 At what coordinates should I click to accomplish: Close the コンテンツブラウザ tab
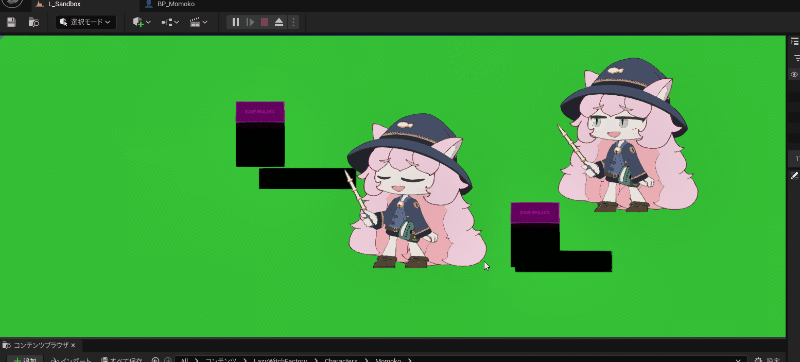(73, 345)
